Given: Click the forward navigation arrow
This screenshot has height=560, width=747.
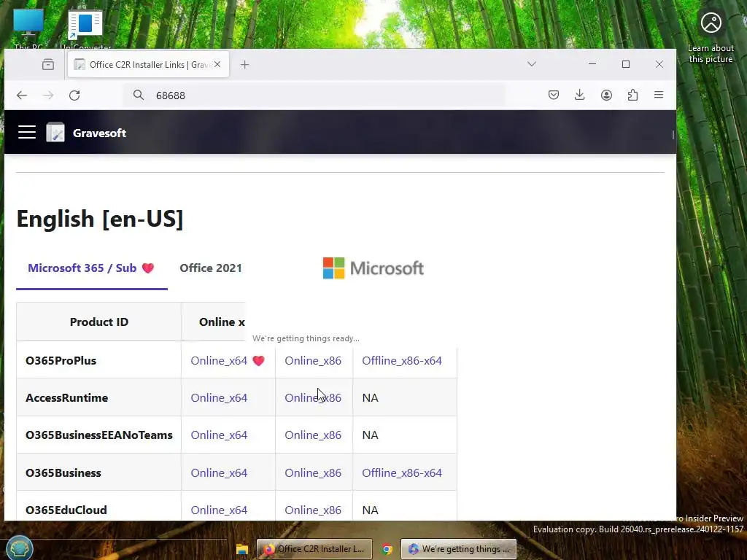Looking at the screenshot, I should tap(48, 96).
